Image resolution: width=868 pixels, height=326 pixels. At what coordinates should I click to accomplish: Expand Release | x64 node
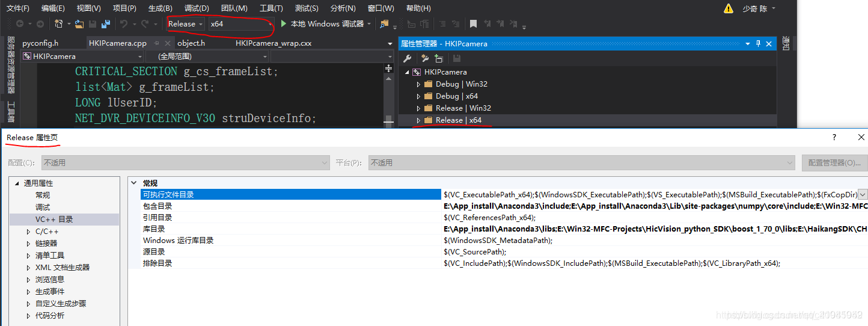click(419, 120)
